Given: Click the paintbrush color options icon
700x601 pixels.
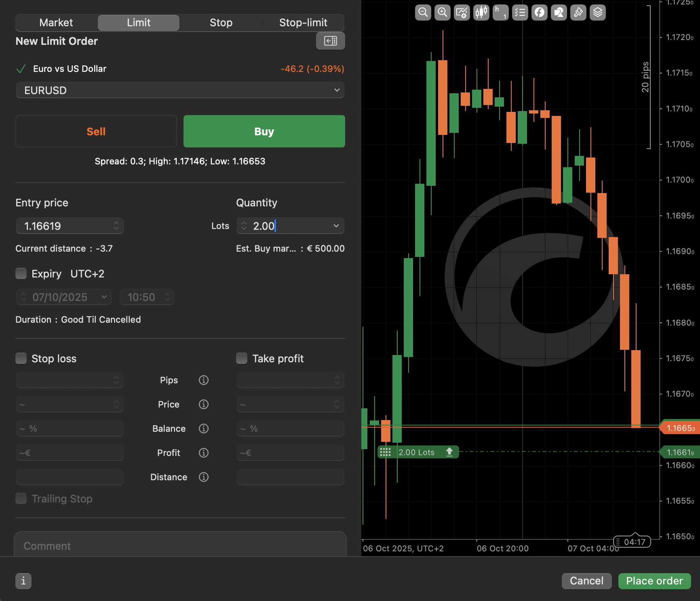Looking at the screenshot, I should 578,13.
